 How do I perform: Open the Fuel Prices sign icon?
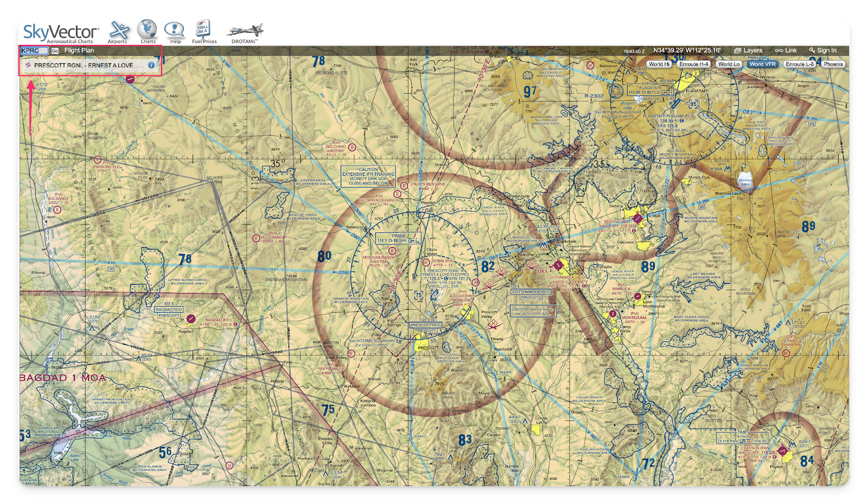(x=203, y=29)
